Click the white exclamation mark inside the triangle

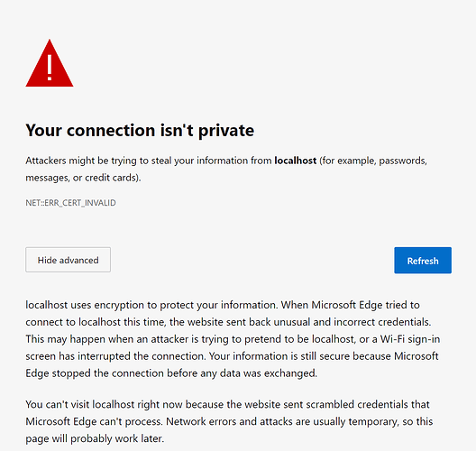50,68
